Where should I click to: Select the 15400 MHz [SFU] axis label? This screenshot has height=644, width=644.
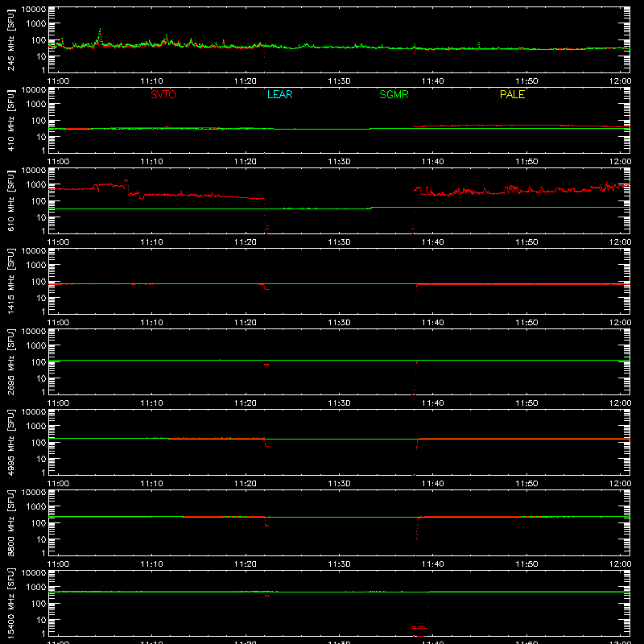(11, 603)
